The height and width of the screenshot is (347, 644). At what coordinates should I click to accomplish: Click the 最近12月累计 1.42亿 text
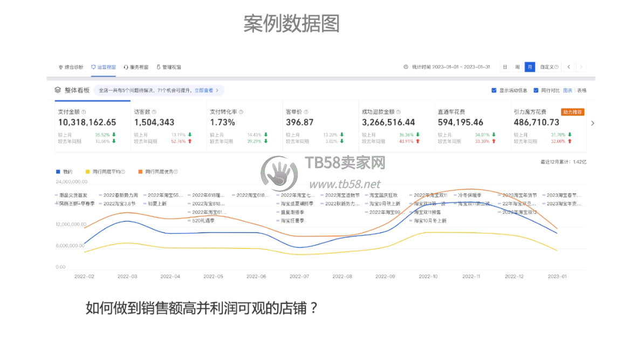click(564, 162)
